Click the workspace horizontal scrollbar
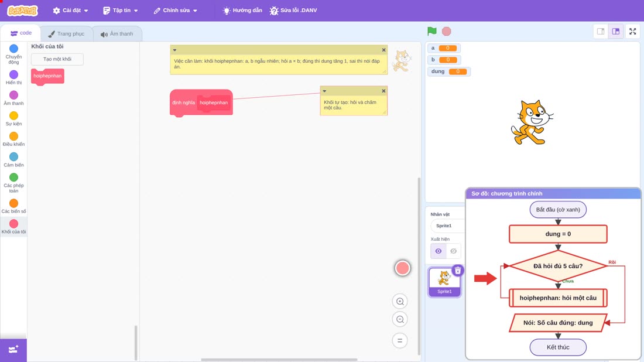This screenshot has width=644, height=362. tap(279, 360)
